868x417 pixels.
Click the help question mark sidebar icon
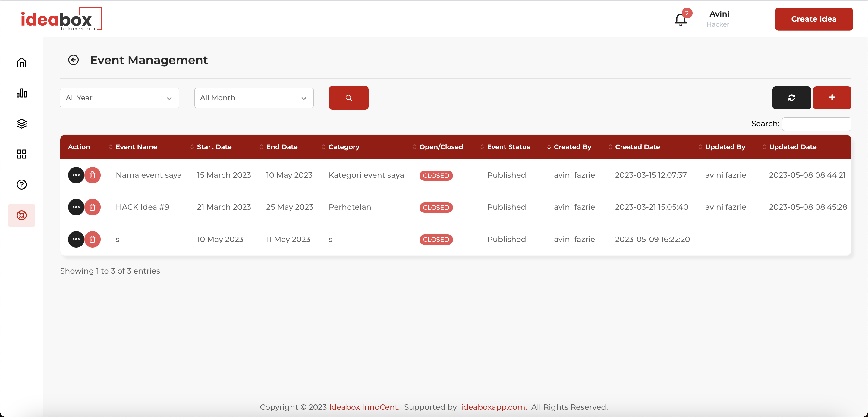[22, 185]
